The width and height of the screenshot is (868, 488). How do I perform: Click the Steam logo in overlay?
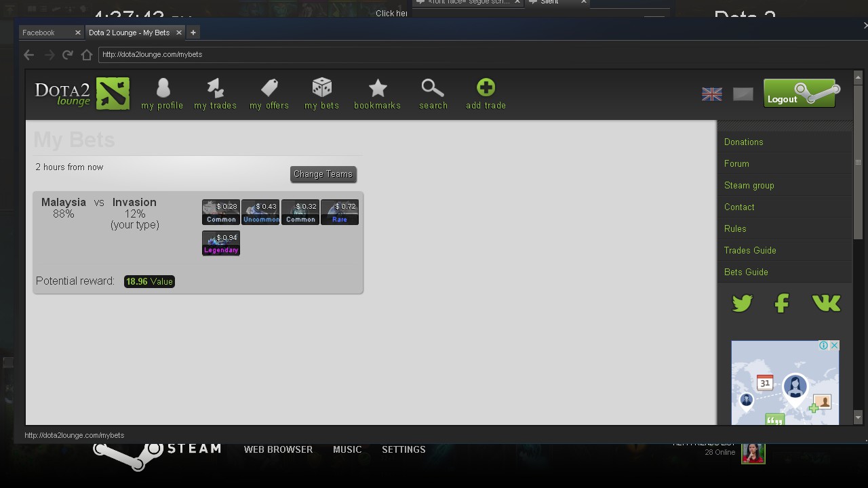(156, 455)
